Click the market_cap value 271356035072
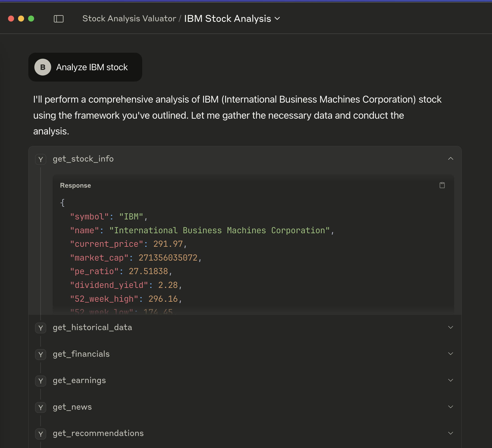The image size is (492, 448). click(168, 258)
